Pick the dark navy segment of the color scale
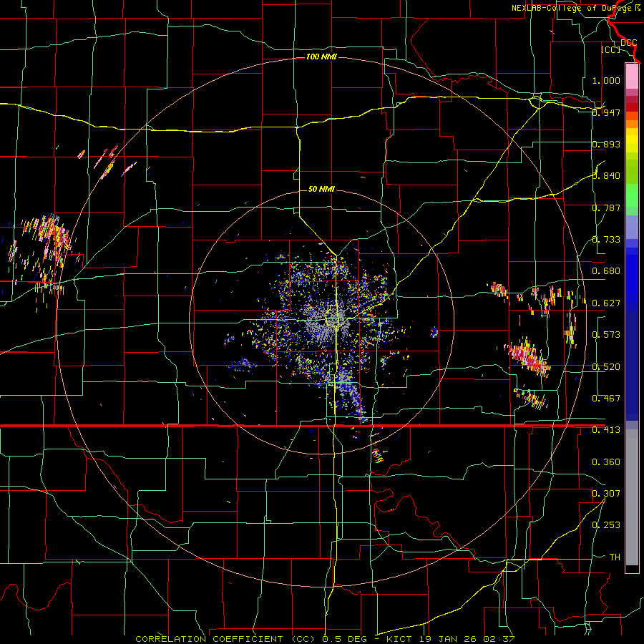Screen dimensions: 644x644 click(x=632, y=366)
